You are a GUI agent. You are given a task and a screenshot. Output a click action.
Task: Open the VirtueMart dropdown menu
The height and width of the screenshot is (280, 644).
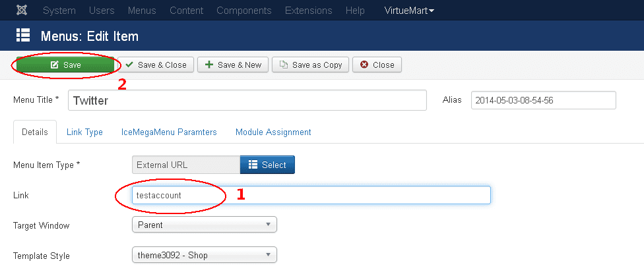(410, 11)
